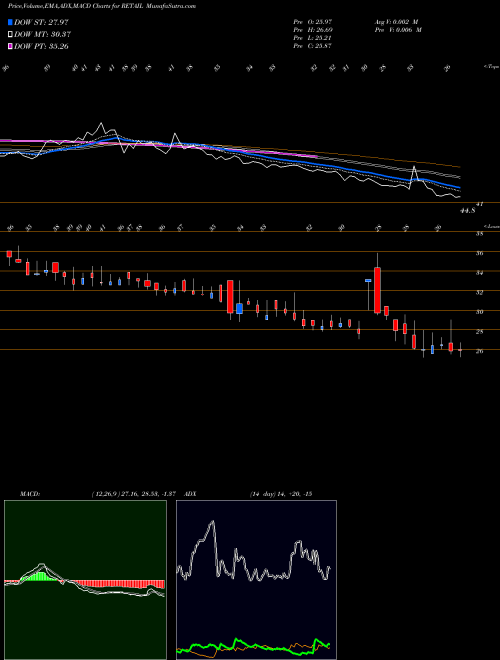Open the ADX indicator panel
500x660 pixels.
pos(256,579)
